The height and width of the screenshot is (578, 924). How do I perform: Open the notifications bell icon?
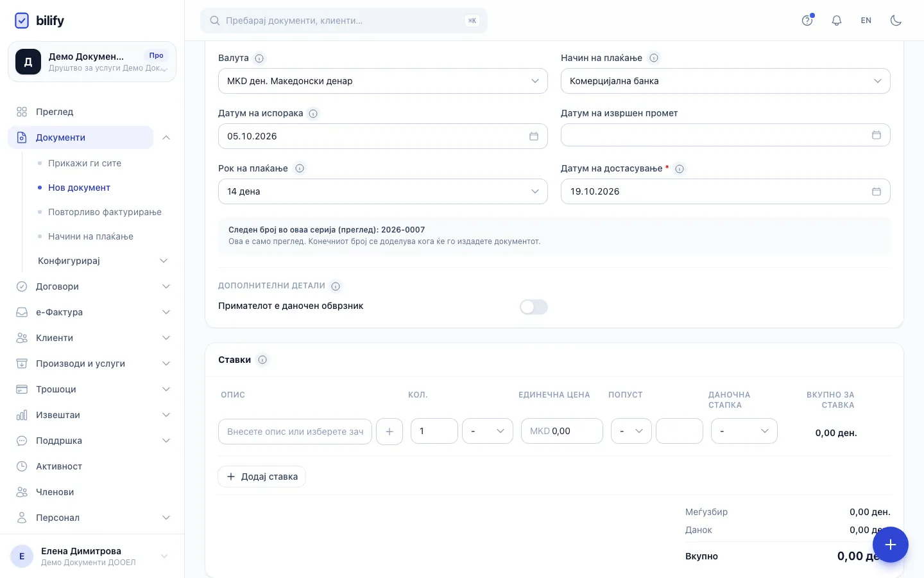[837, 21]
